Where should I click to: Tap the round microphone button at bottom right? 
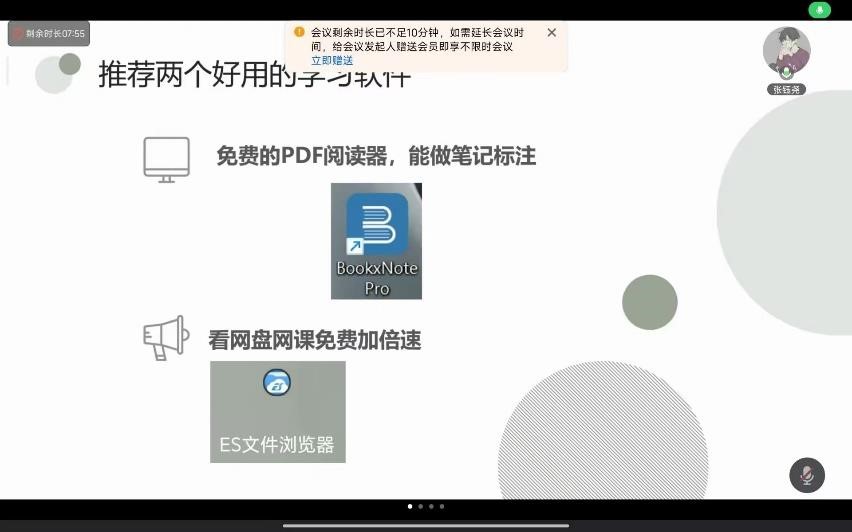(806, 475)
